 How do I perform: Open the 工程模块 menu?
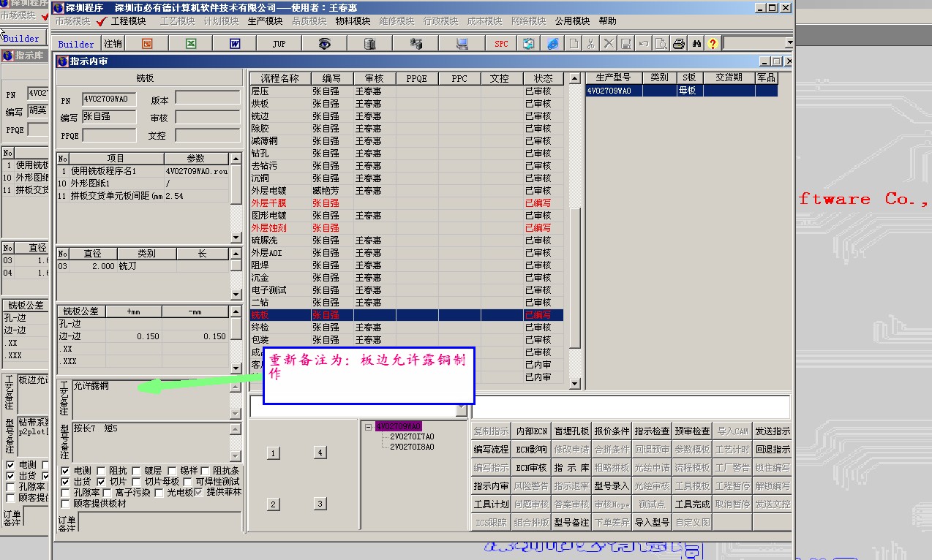click(x=129, y=21)
